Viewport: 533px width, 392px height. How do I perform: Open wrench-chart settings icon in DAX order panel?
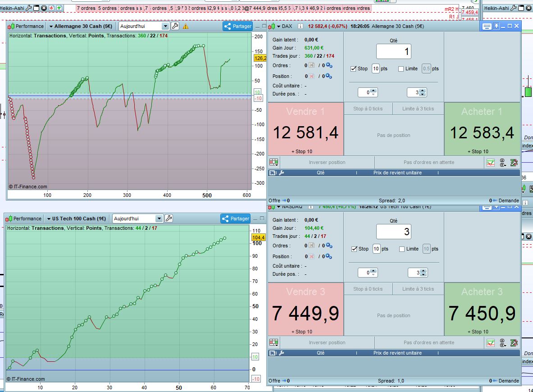coord(514,163)
